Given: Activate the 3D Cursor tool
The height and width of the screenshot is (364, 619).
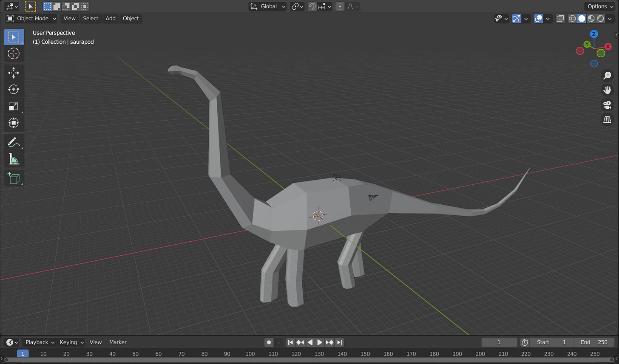Looking at the screenshot, I should click(x=14, y=53).
